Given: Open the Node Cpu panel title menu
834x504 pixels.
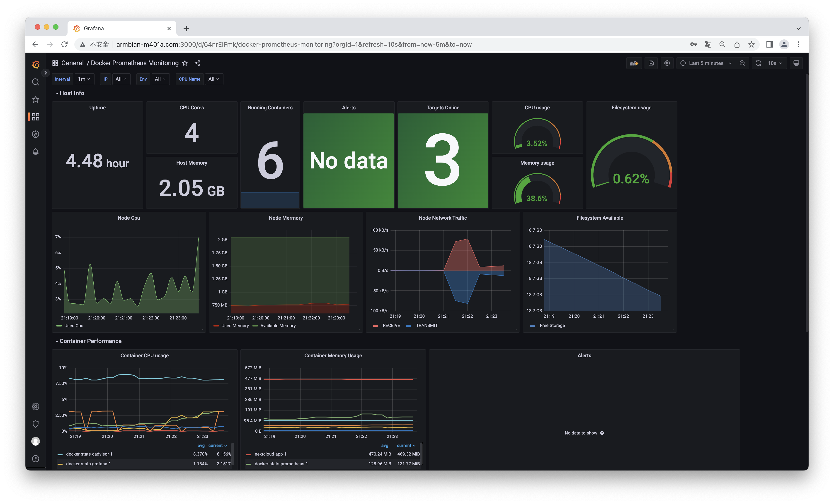Looking at the screenshot, I should pos(129,218).
